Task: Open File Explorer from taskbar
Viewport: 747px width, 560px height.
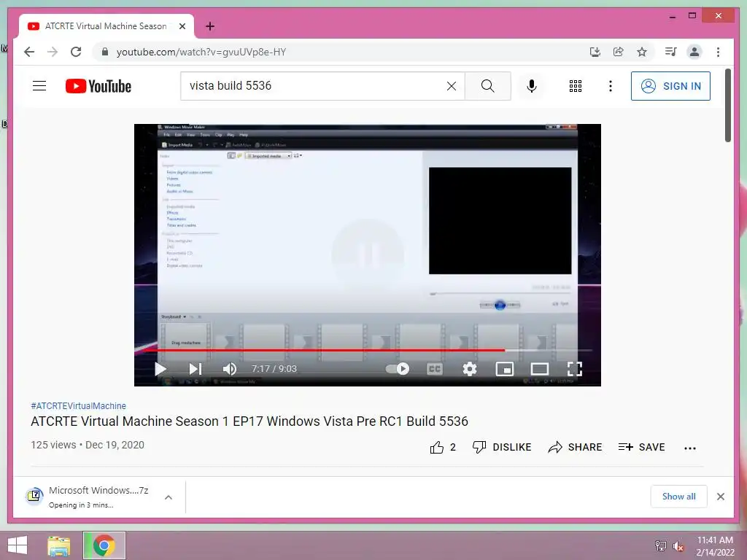Action: coord(58,545)
